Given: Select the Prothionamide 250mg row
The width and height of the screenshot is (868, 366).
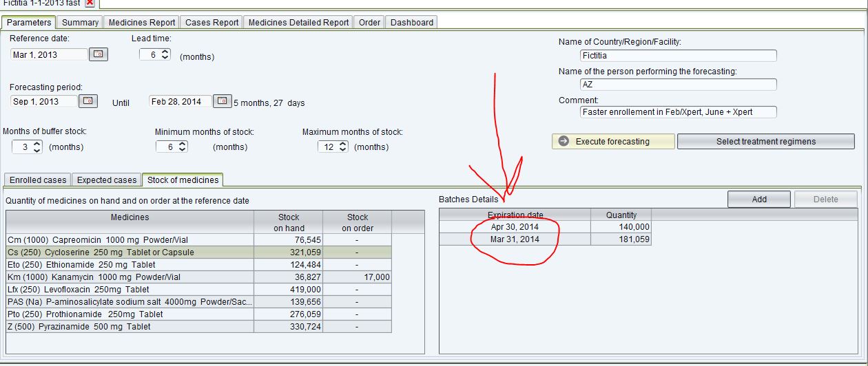Looking at the screenshot, I should click(x=199, y=314).
